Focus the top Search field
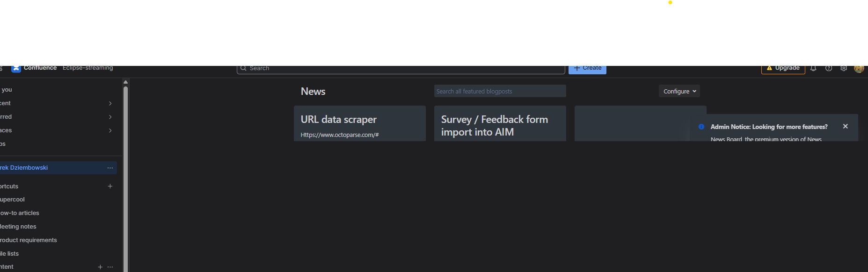The width and height of the screenshot is (868, 272). coord(401,69)
